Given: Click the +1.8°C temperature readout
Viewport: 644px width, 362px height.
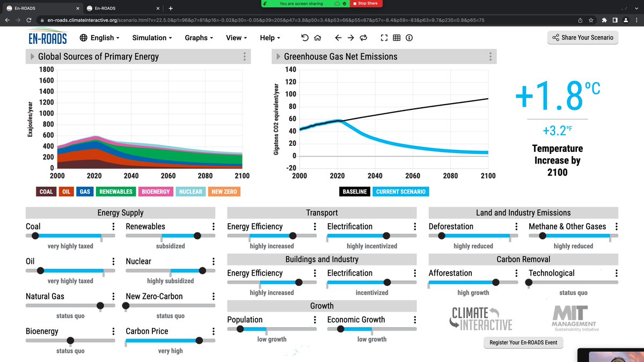Looking at the screenshot, I should pos(557,97).
